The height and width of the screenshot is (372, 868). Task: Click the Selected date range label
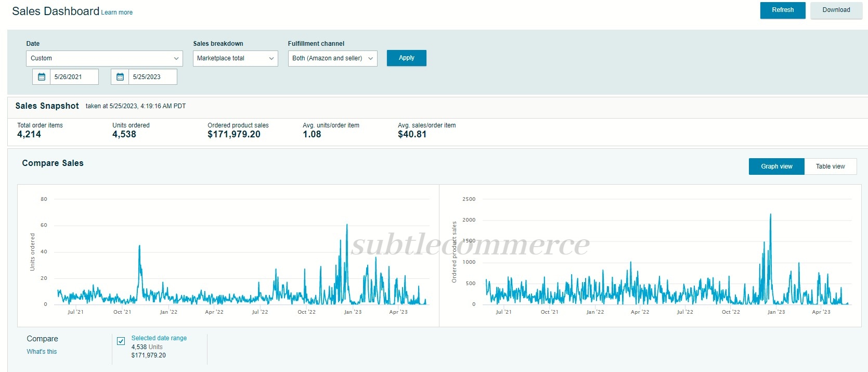pos(159,338)
